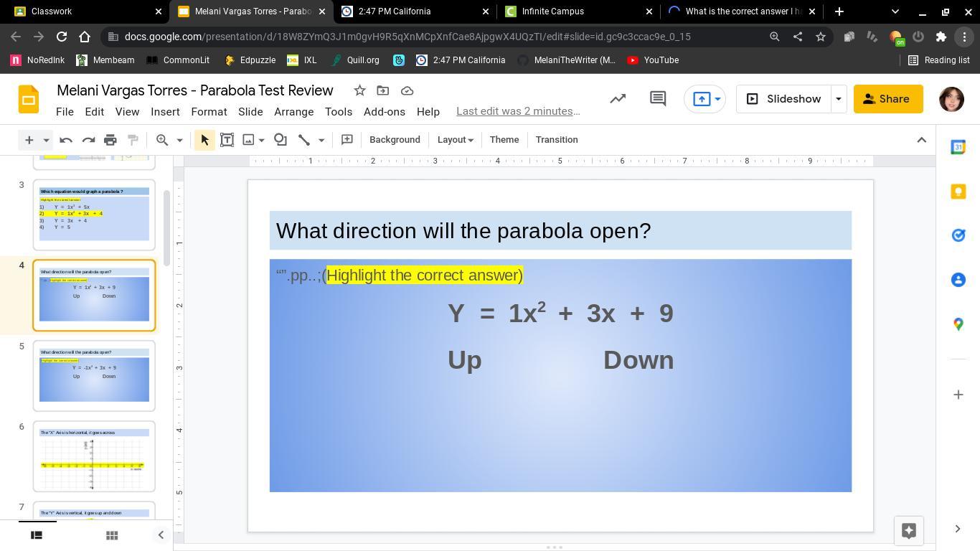Switch to Infinite Campus browser tab
980x551 pixels.
click(x=578, y=11)
